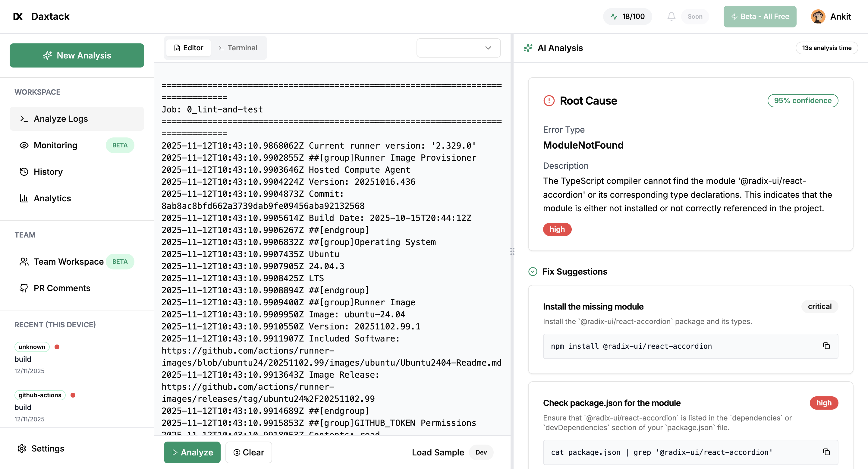Click the Team Workspace people icon

click(x=24, y=261)
